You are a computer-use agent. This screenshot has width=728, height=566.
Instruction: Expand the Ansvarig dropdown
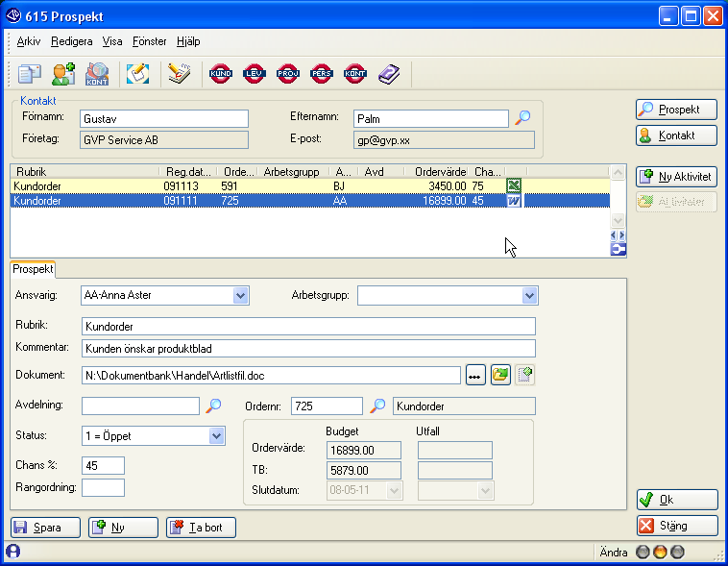[240, 296]
